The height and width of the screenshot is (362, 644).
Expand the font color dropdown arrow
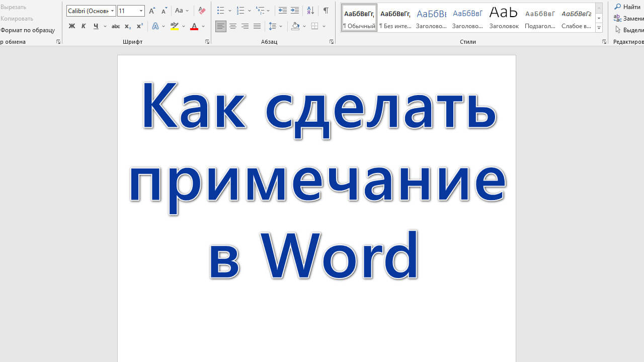pyautogui.click(x=203, y=26)
